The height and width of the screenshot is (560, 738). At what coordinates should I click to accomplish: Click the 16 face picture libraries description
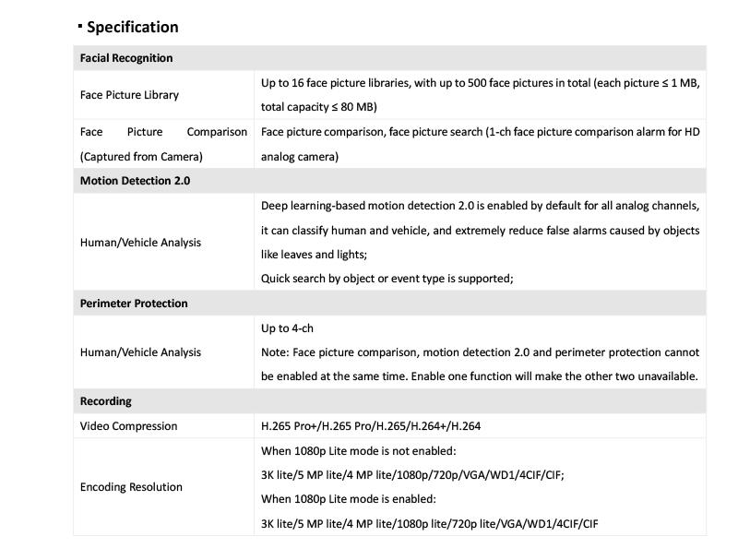(x=480, y=95)
